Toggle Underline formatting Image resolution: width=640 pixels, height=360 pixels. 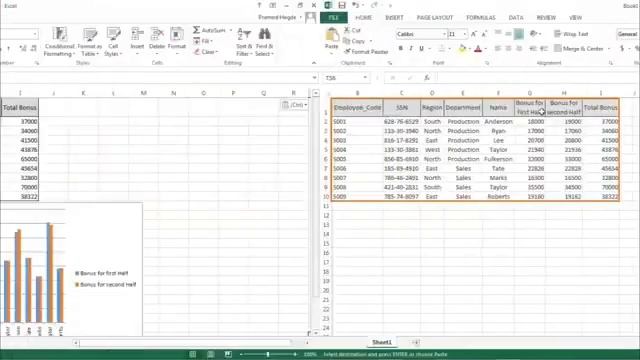(421, 49)
